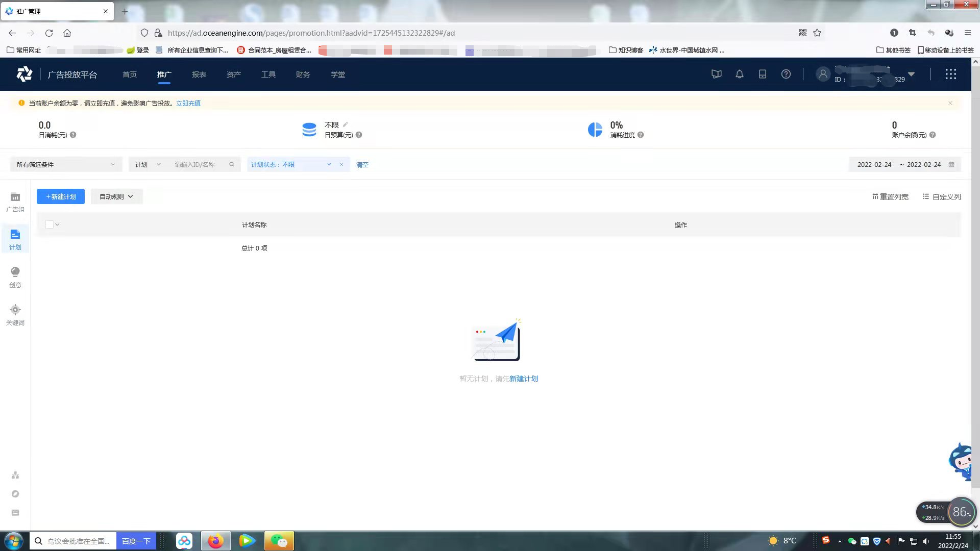Remove the 计划状态 filter with X
This screenshot has width=980, height=551.
pos(341,164)
